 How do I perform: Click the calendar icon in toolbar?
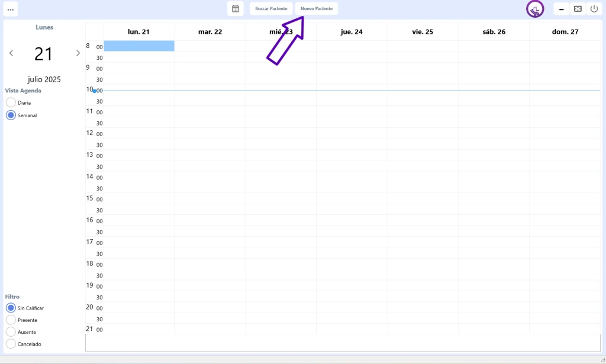pyautogui.click(x=236, y=9)
